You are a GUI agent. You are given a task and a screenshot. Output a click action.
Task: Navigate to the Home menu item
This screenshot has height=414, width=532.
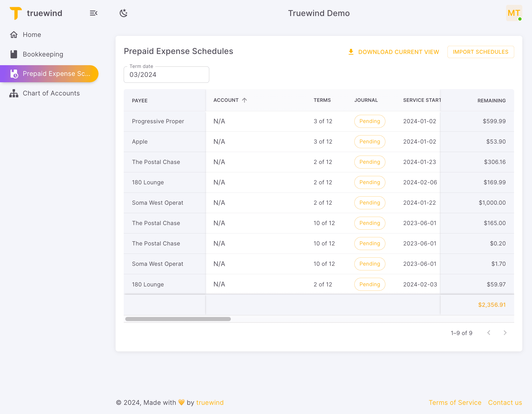32,34
